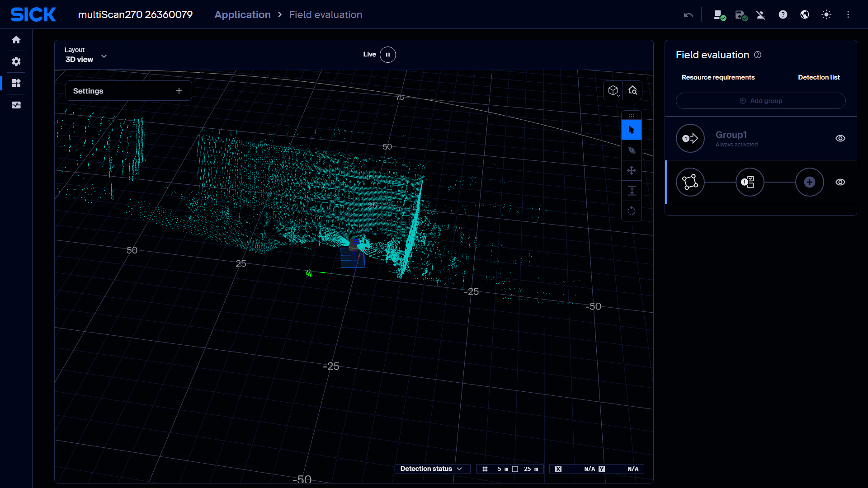Open the evaluation logic node
Viewport: 868px width, 488px height.
point(750,182)
